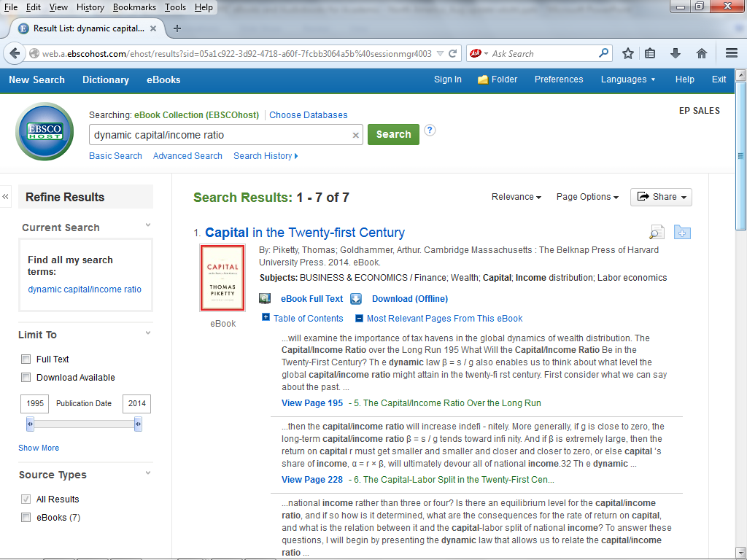Open the Tools menu
The image size is (747, 560).
pyautogui.click(x=175, y=7)
